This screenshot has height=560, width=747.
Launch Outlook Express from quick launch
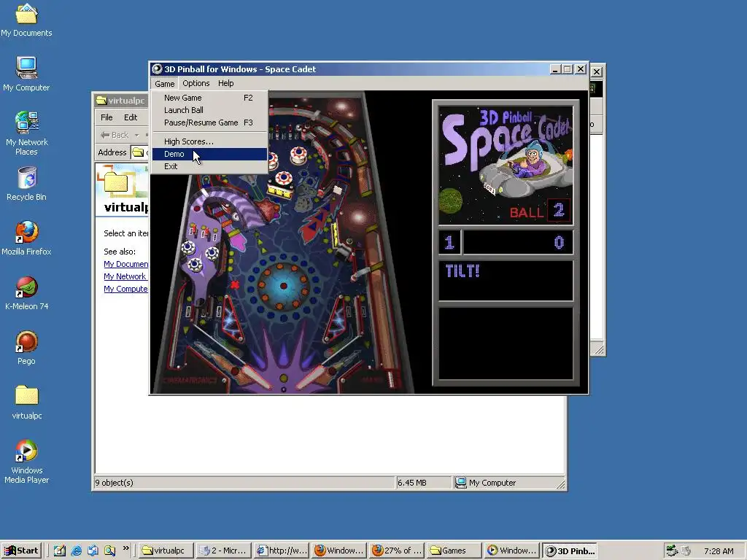click(93, 551)
